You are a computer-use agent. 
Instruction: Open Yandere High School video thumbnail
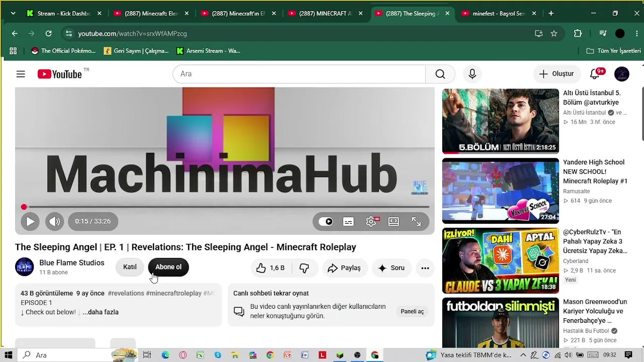pos(501,191)
